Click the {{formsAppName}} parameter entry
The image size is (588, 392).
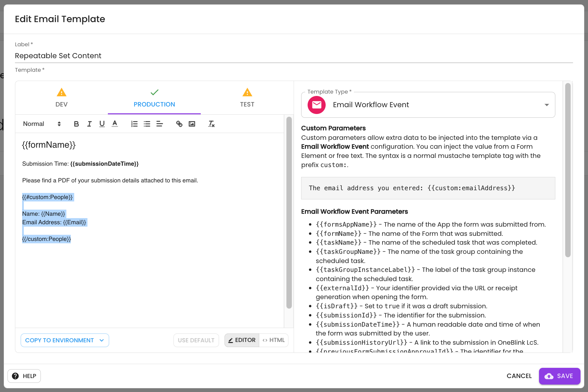click(430, 225)
